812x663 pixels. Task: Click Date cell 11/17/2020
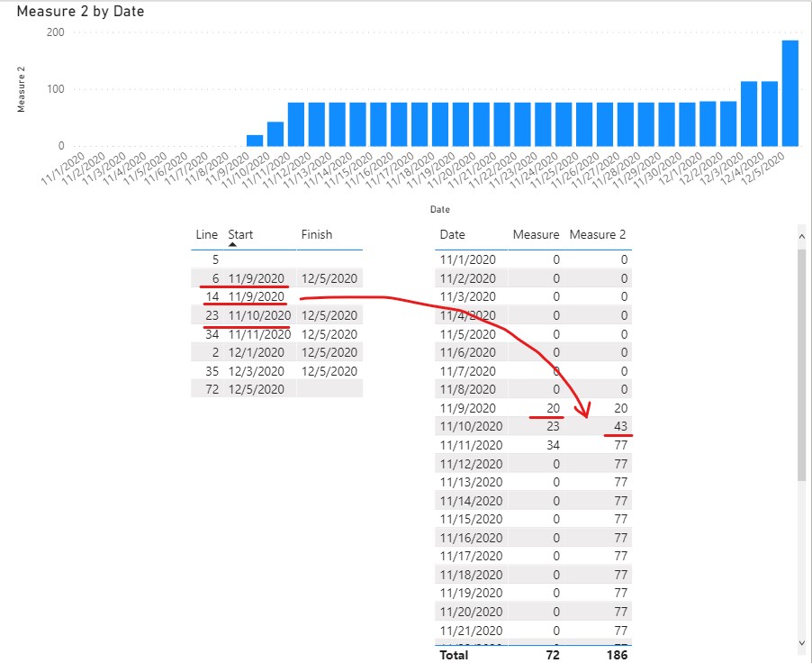[x=471, y=556]
